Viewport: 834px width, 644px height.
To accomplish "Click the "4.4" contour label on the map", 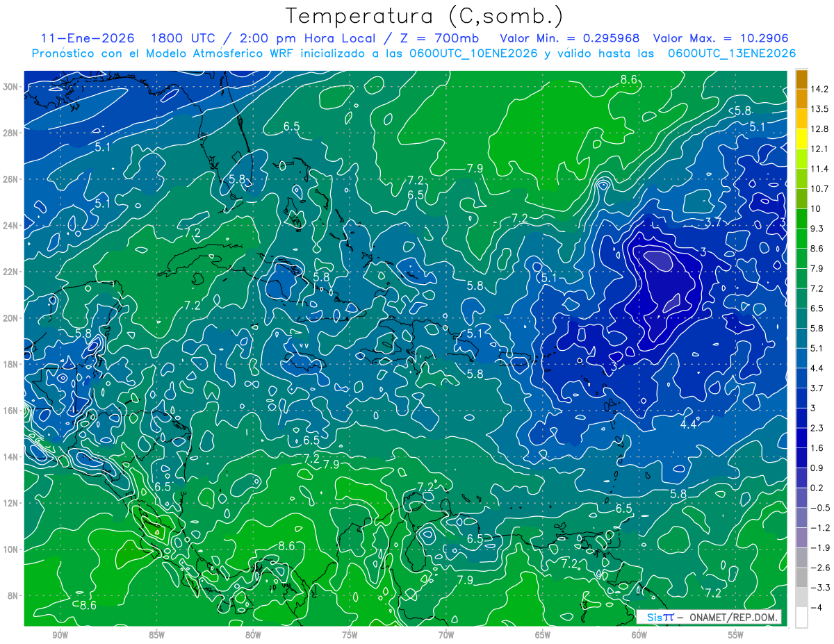I will [689, 424].
